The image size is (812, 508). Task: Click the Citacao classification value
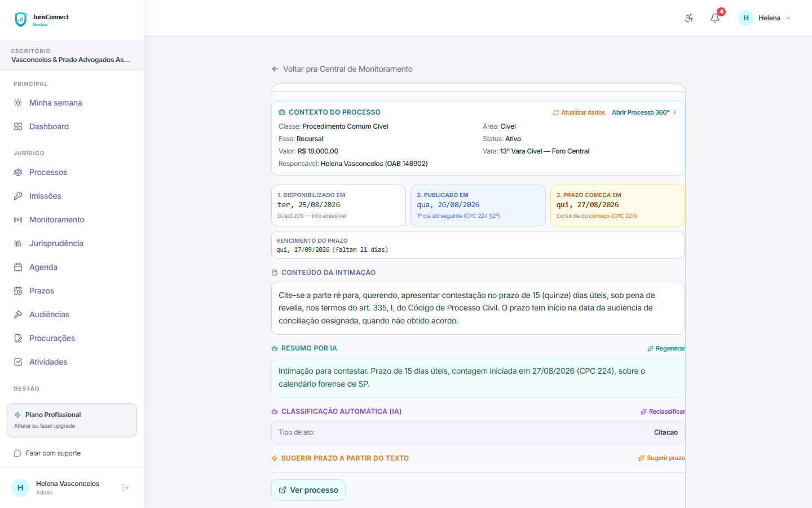(x=666, y=432)
